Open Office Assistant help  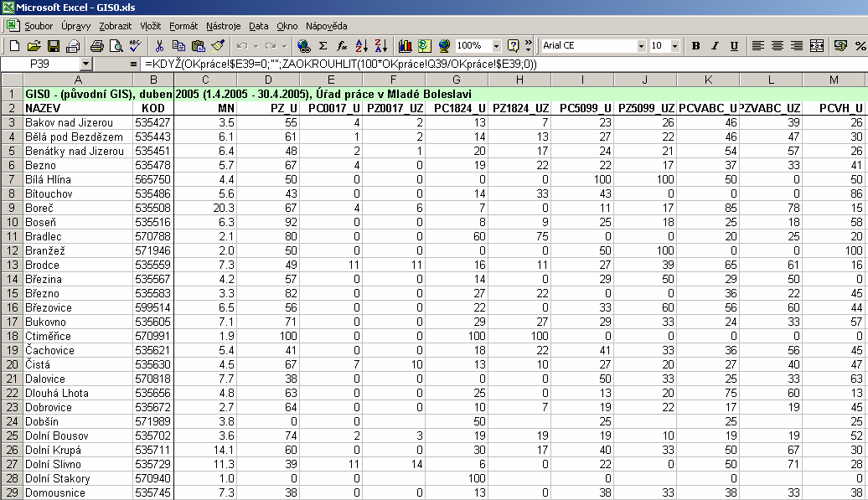[x=514, y=46]
